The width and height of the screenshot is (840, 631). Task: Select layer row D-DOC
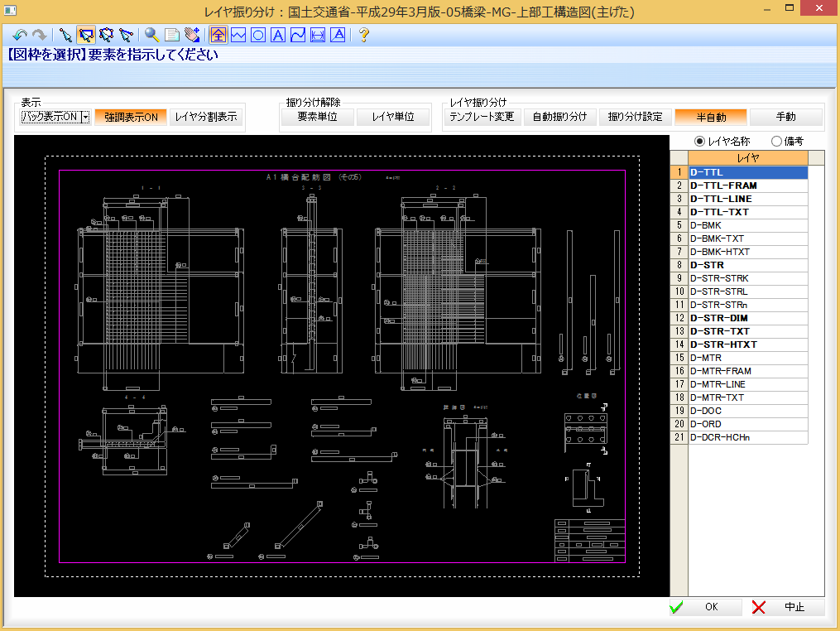point(748,411)
